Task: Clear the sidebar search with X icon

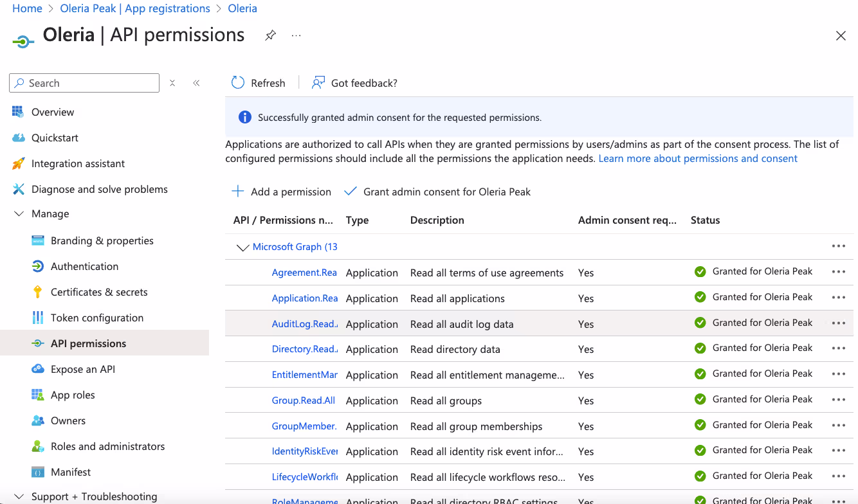Action: 172,83
